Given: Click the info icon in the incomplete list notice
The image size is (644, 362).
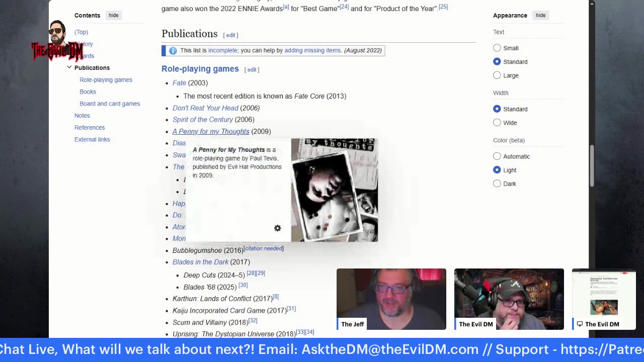Looking at the screenshot, I should point(173,50).
